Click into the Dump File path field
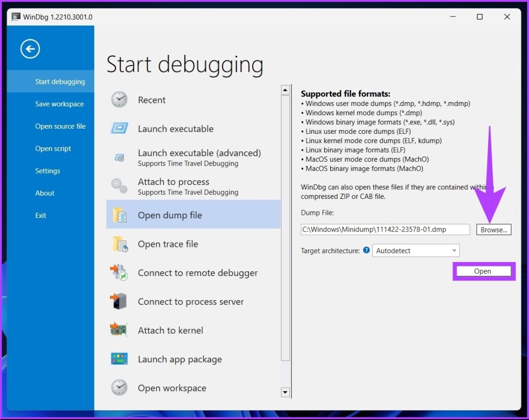Viewport: 529px width, 420px height. 385,229
